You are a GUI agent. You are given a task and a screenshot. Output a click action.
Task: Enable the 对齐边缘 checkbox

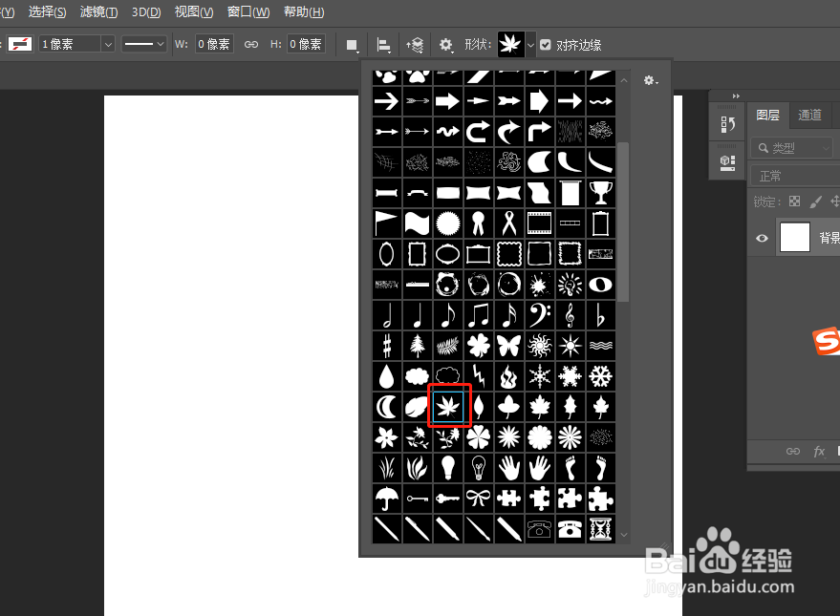pyautogui.click(x=547, y=43)
